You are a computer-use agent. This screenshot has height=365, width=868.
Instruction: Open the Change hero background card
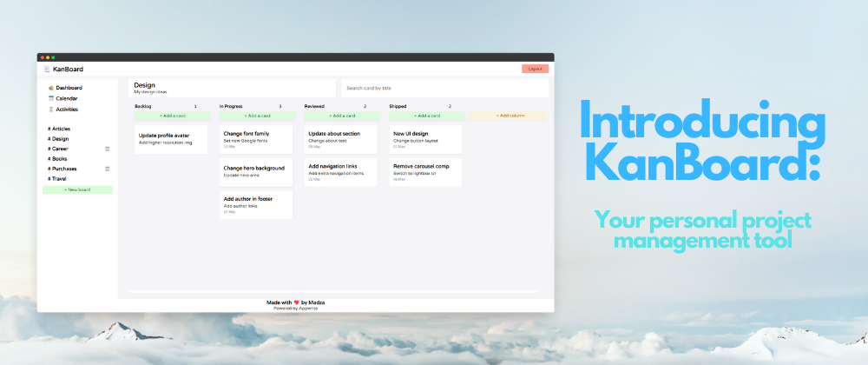tap(256, 172)
